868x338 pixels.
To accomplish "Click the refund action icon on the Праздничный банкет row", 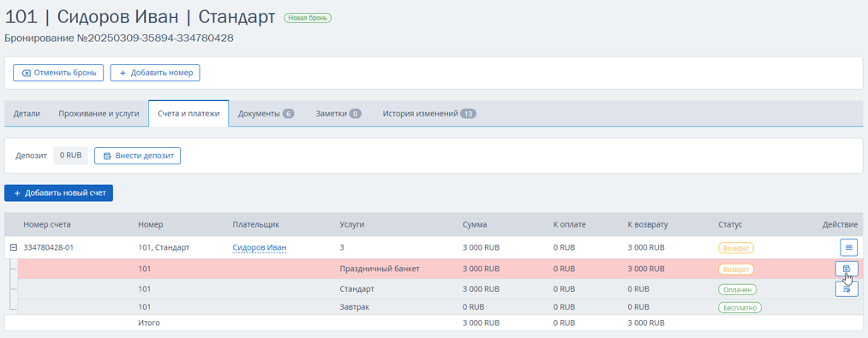I will point(847,269).
